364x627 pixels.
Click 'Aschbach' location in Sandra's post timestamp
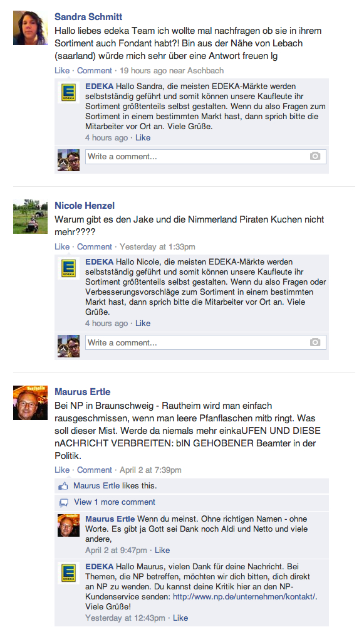[x=205, y=70]
